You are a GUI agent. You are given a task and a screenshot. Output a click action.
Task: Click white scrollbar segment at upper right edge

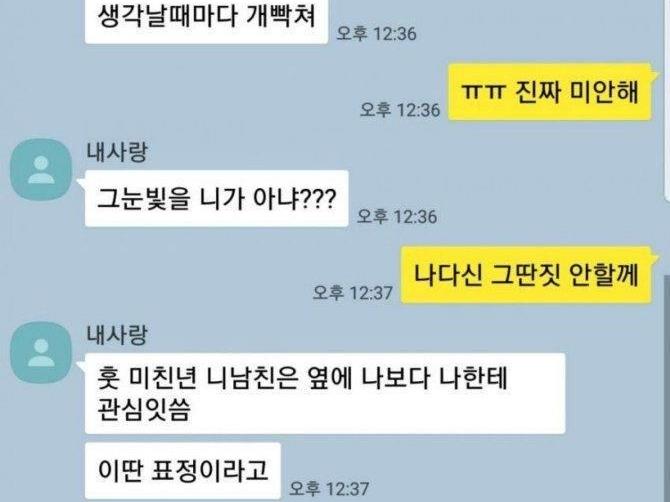(667, 99)
